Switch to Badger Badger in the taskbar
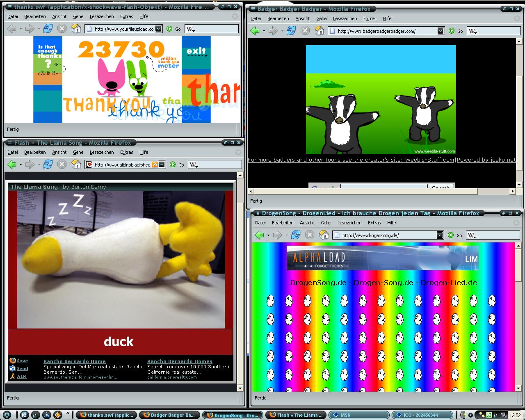This screenshot has width=525, height=420. (169, 415)
